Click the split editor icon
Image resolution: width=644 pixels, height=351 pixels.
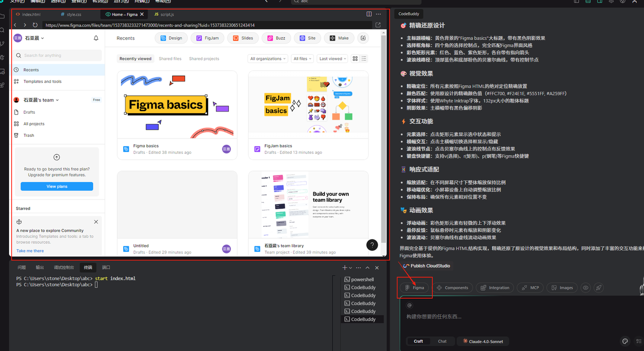click(369, 14)
